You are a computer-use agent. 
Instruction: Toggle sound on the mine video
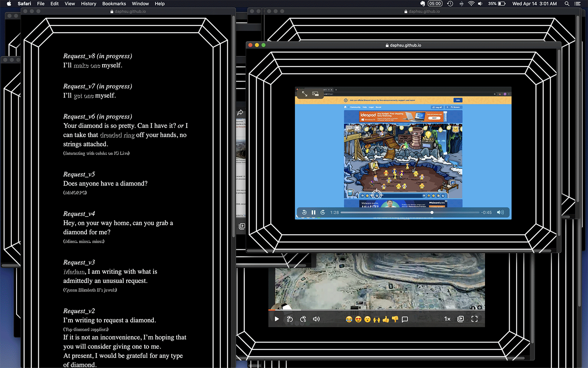point(316,319)
